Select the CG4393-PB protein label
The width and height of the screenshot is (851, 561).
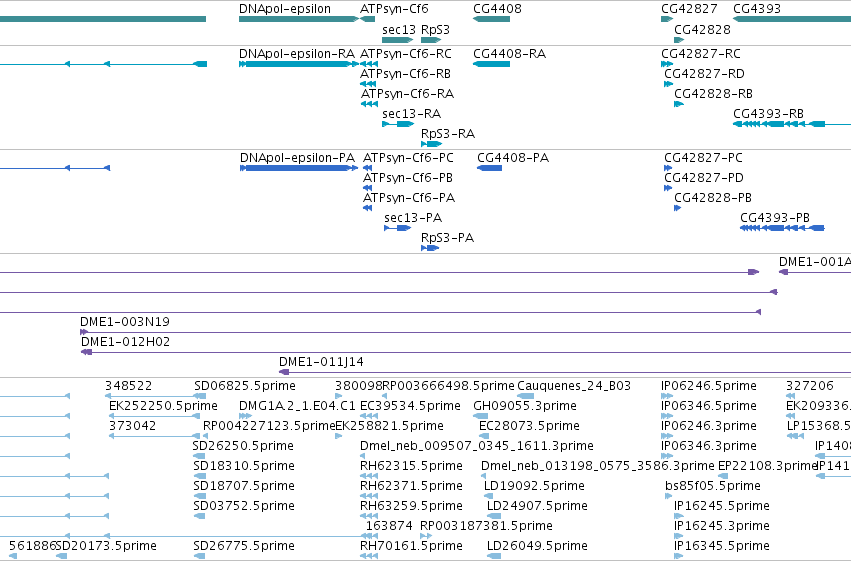point(774,218)
